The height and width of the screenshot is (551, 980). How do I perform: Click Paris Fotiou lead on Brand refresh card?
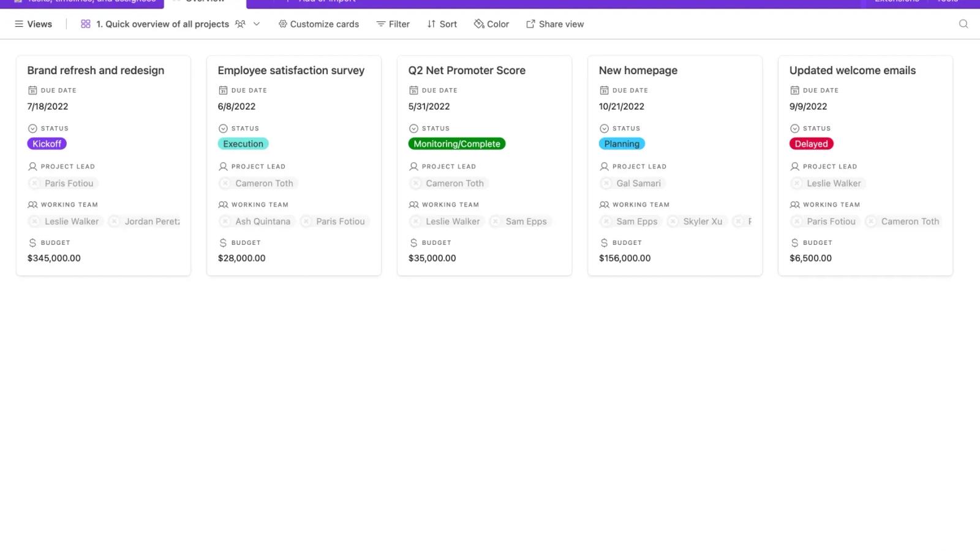[x=64, y=183]
